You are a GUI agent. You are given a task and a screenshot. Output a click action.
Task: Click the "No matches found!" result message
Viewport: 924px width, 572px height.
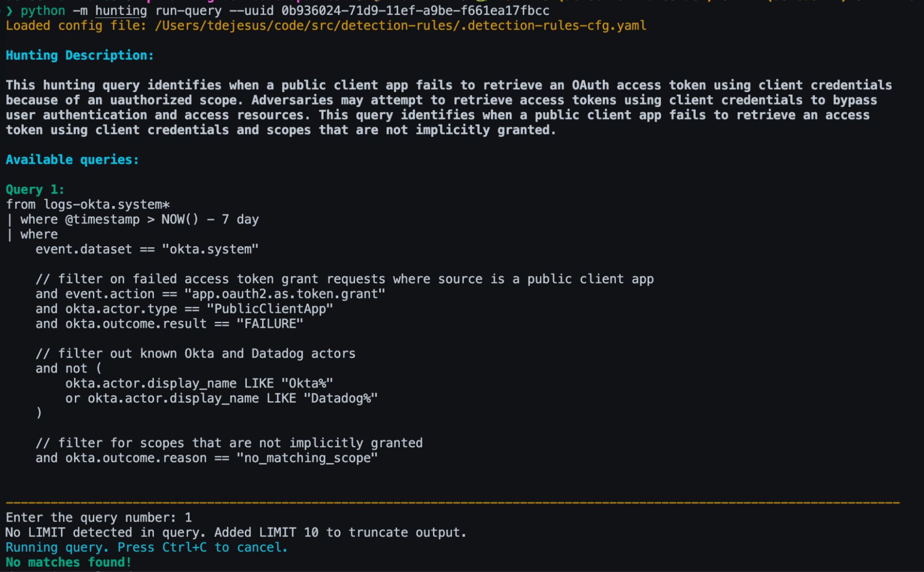(x=68, y=562)
